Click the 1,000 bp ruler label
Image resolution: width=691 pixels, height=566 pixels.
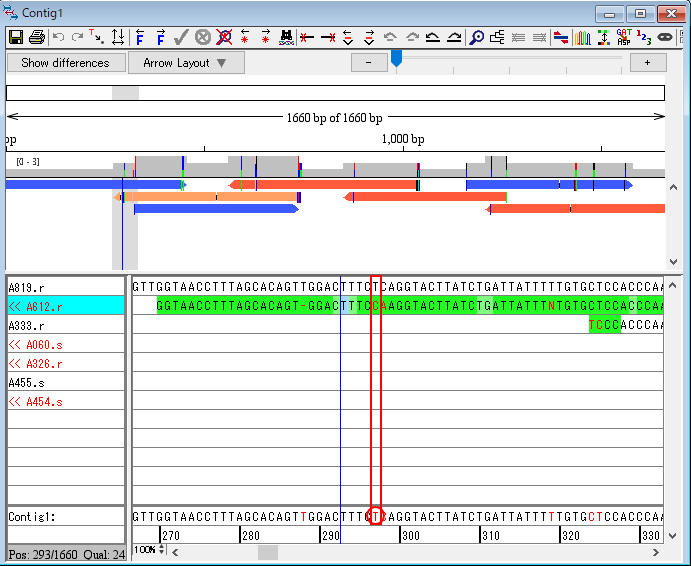[x=403, y=139]
